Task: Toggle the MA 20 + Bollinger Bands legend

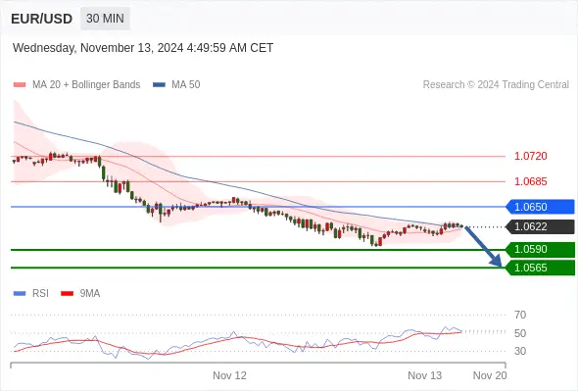Action: (86, 85)
